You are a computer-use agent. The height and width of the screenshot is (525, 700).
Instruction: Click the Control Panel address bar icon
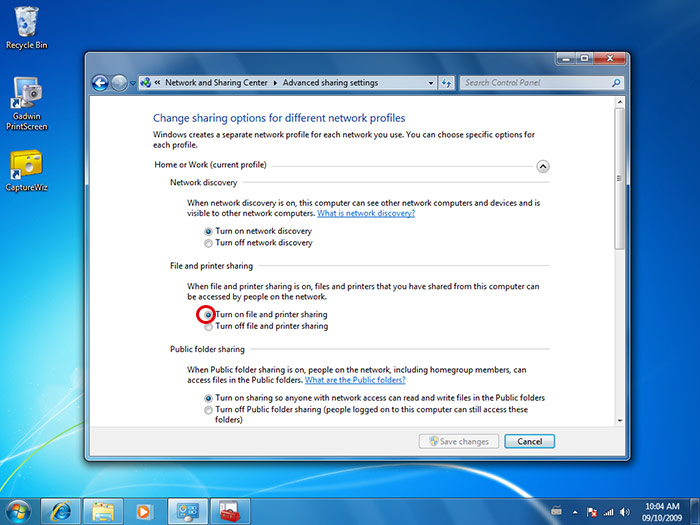coord(146,83)
